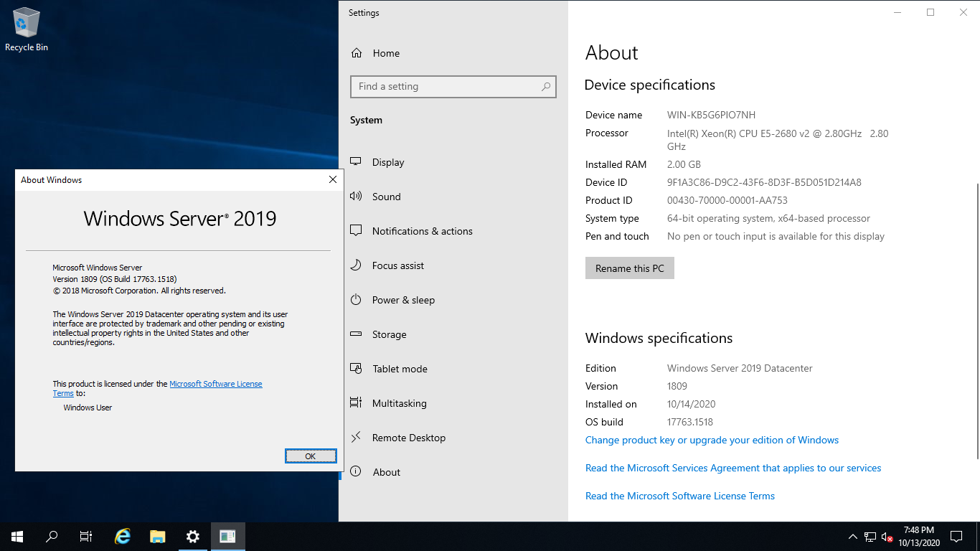Select the Notifications & actions icon
This screenshot has height=551, width=980.
click(356, 231)
